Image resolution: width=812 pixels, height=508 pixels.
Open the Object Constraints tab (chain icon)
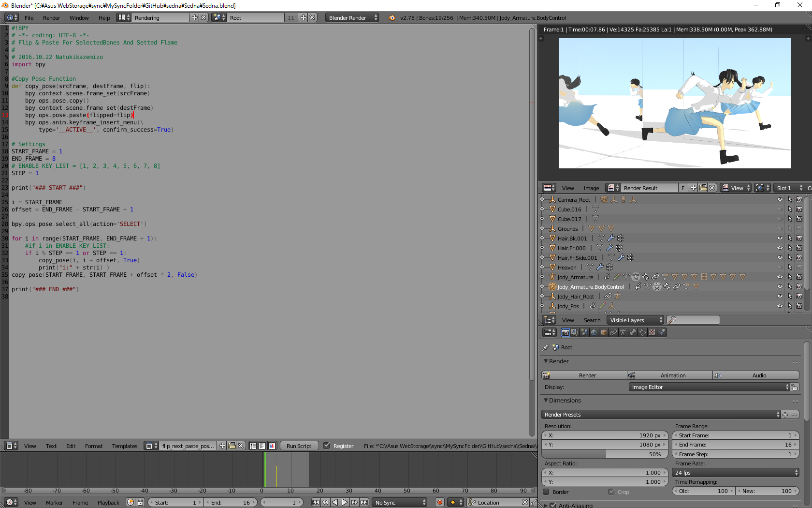click(613, 332)
